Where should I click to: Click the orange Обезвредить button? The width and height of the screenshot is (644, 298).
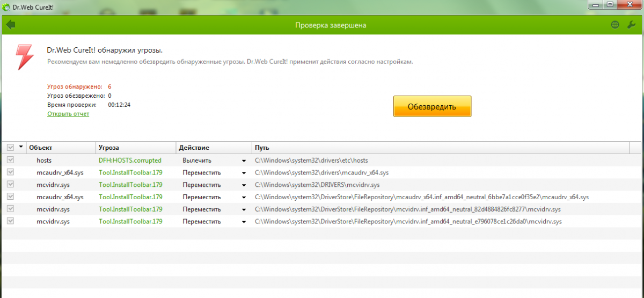[x=432, y=106]
